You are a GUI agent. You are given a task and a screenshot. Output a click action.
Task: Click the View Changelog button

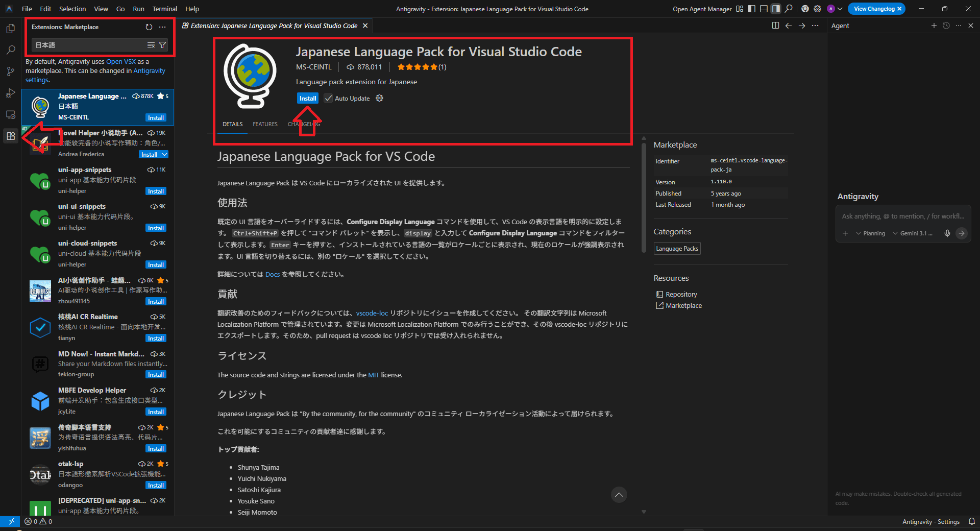click(x=873, y=9)
